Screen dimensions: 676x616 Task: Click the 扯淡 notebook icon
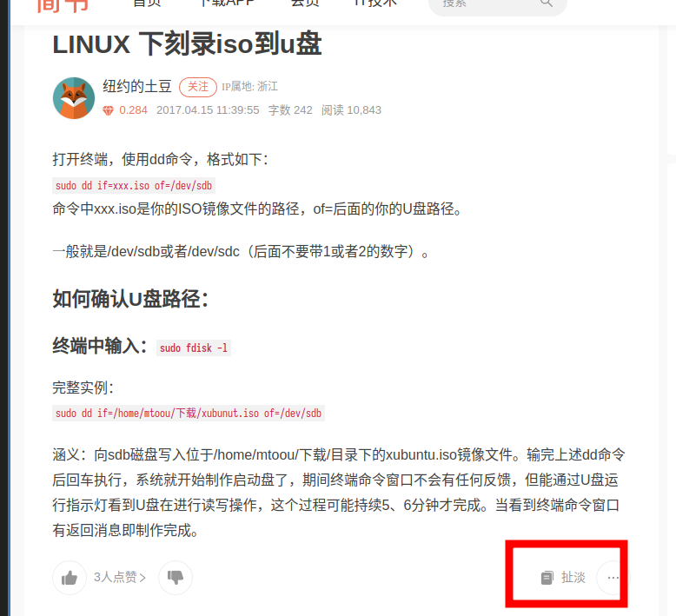pos(547,578)
